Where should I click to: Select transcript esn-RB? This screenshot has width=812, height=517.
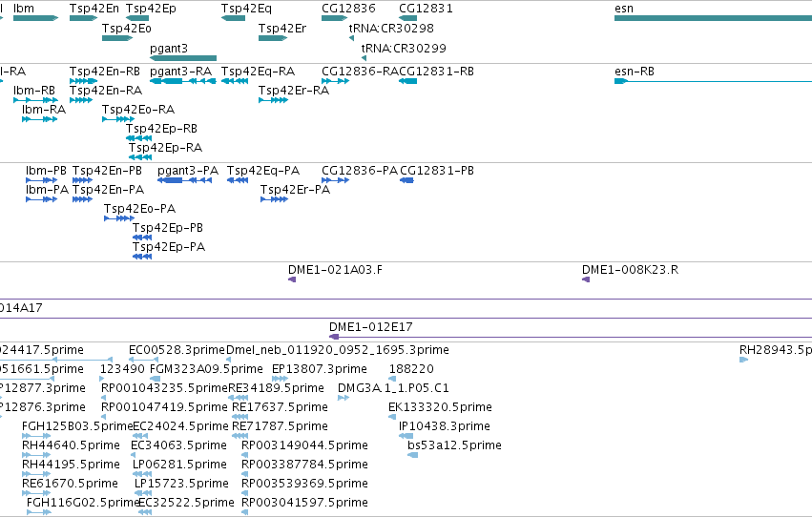pyautogui.click(x=713, y=81)
